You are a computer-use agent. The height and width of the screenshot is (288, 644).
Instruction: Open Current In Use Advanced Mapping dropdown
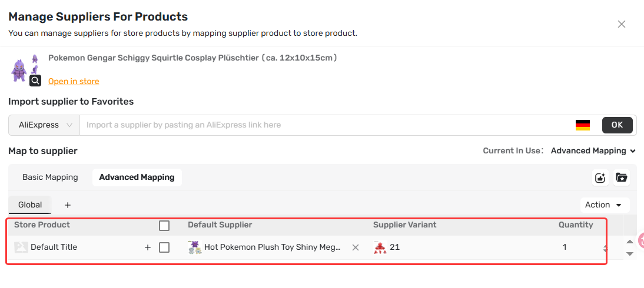pos(593,151)
